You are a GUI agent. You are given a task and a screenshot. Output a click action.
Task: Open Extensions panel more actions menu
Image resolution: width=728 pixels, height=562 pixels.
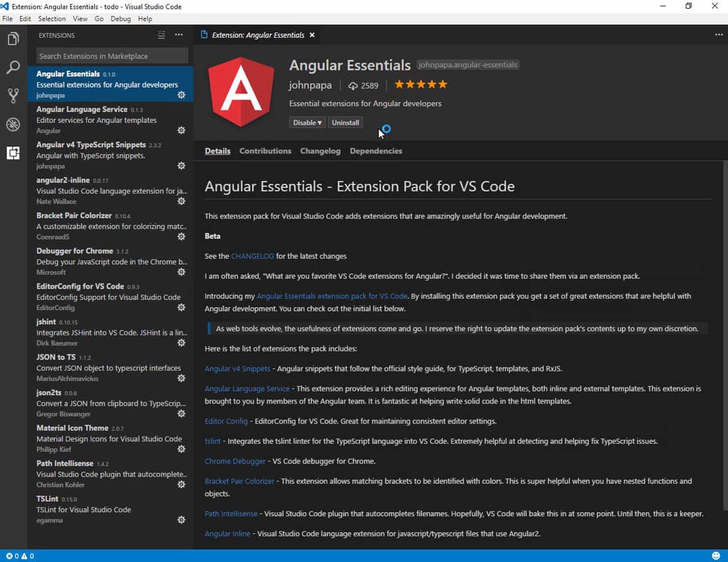coord(178,35)
